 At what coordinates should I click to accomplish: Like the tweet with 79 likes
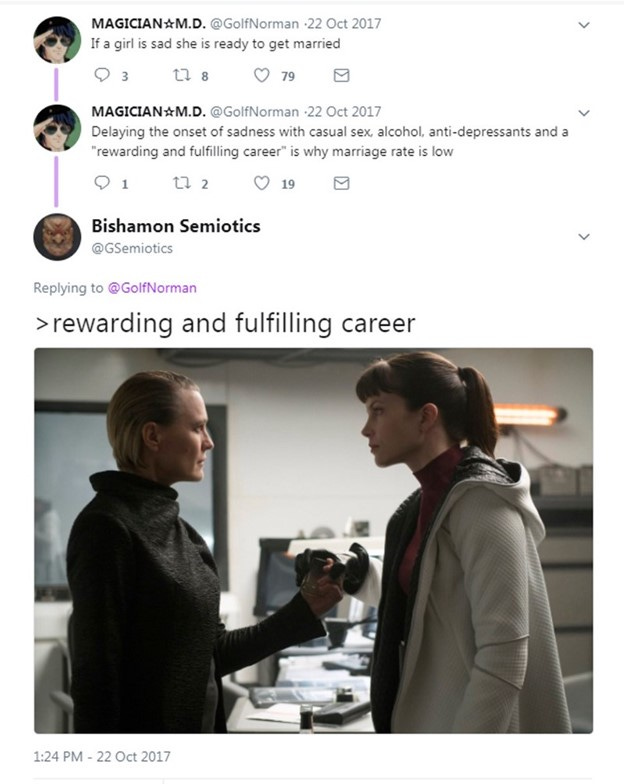coord(262,75)
